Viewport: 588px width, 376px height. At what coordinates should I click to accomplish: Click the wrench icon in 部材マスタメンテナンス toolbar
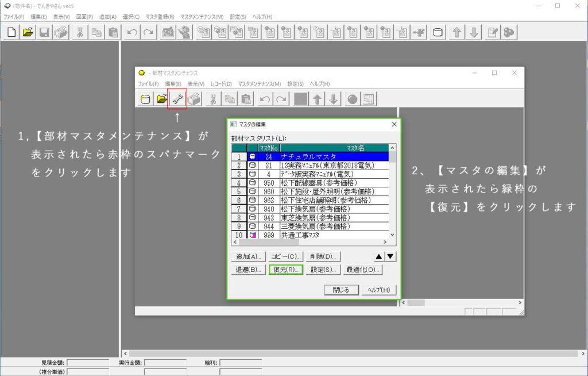point(177,99)
